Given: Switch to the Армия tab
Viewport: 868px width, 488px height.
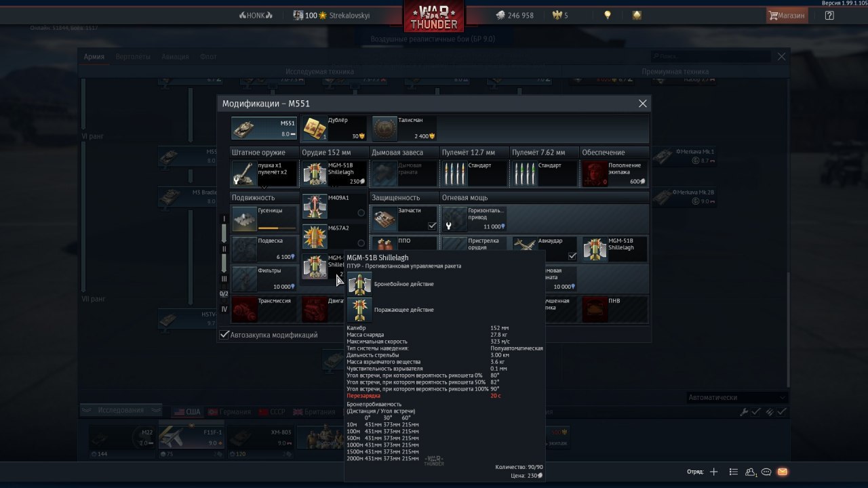Looking at the screenshot, I should [94, 57].
